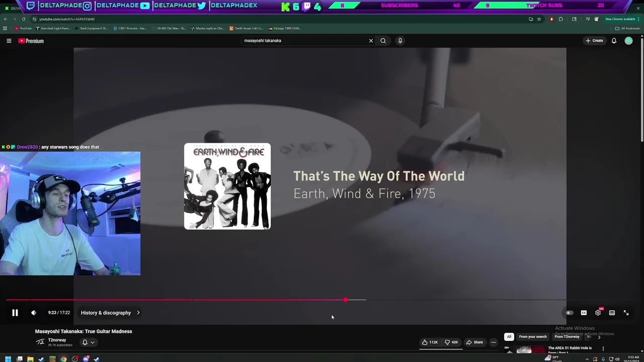Open options for AREA 51 video
644x362 pixels.
[x=603, y=348]
